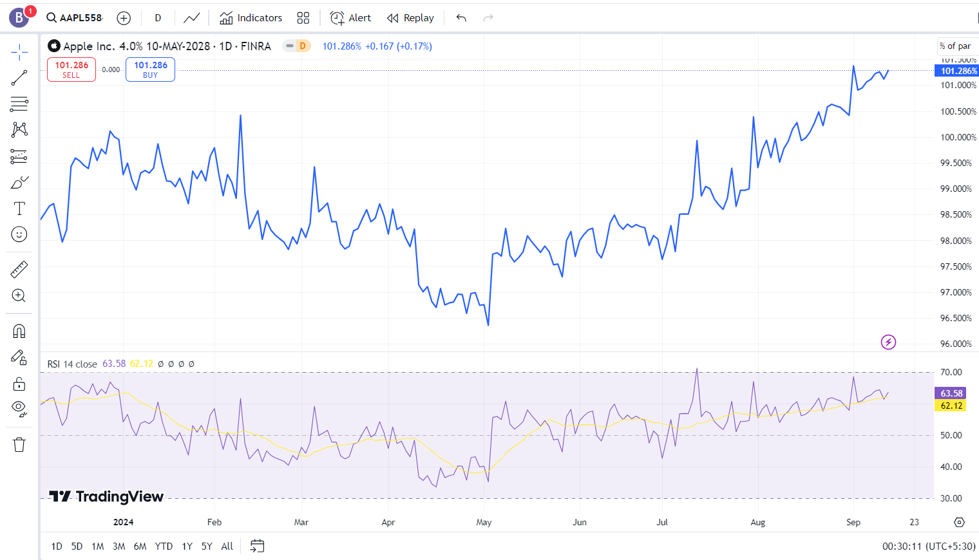Open the Indicators dialog

(x=251, y=18)
